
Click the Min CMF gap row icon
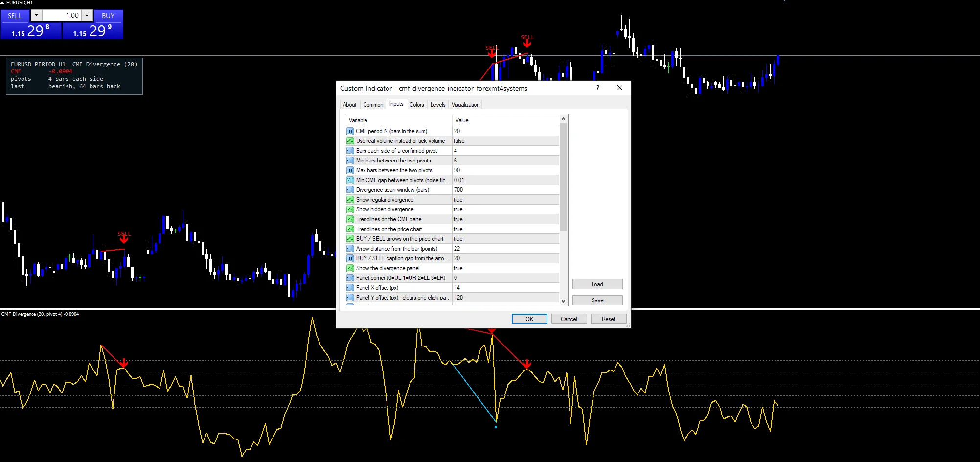pyautogui.click(x=350, y=180)
